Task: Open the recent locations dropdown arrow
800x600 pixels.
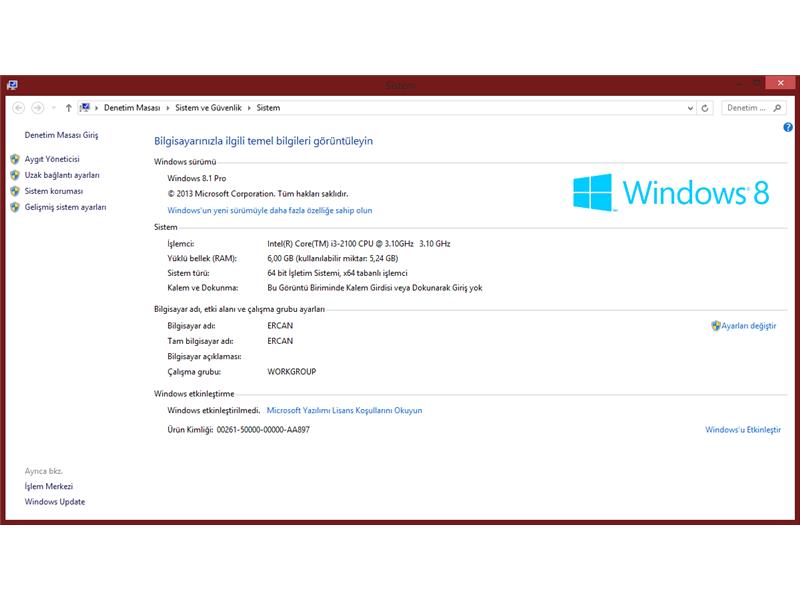Action: pos(53,108)
